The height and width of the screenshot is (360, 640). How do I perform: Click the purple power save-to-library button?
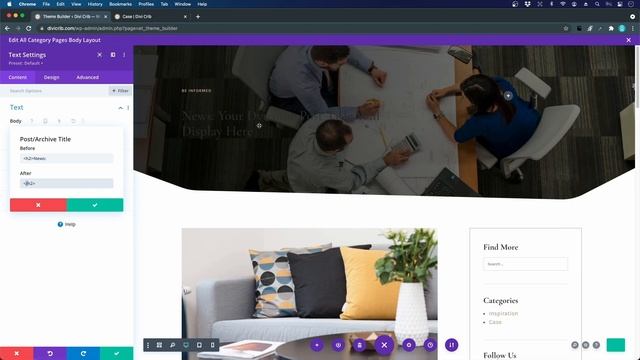pos(338,345)
